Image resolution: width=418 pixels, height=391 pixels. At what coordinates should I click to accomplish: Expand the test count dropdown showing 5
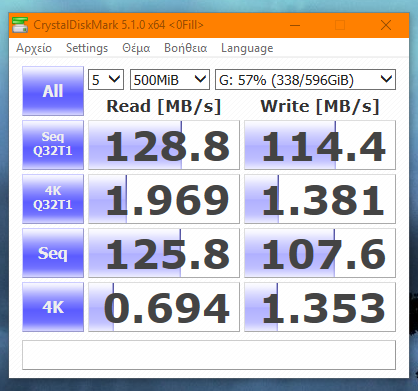click(106, 80)
